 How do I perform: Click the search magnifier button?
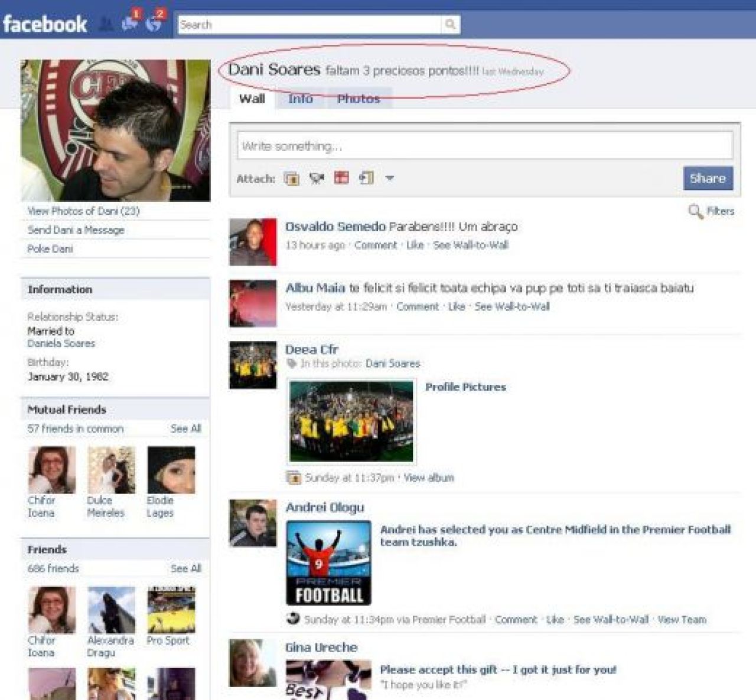click(x=450, y=24)
